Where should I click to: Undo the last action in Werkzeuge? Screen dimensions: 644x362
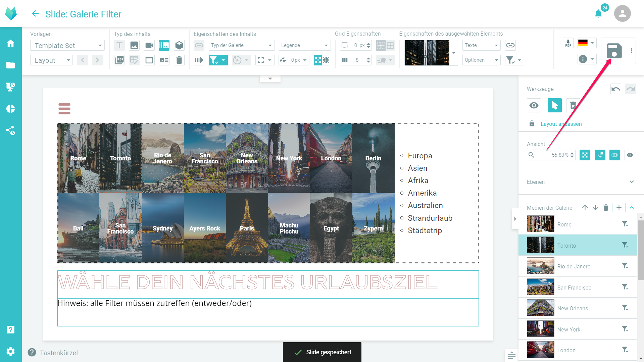616,89
